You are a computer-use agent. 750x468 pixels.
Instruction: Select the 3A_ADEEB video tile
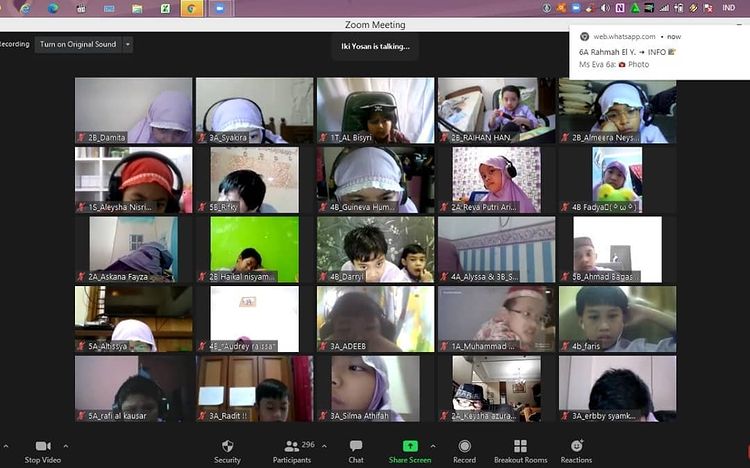click(x=375, y=318)
